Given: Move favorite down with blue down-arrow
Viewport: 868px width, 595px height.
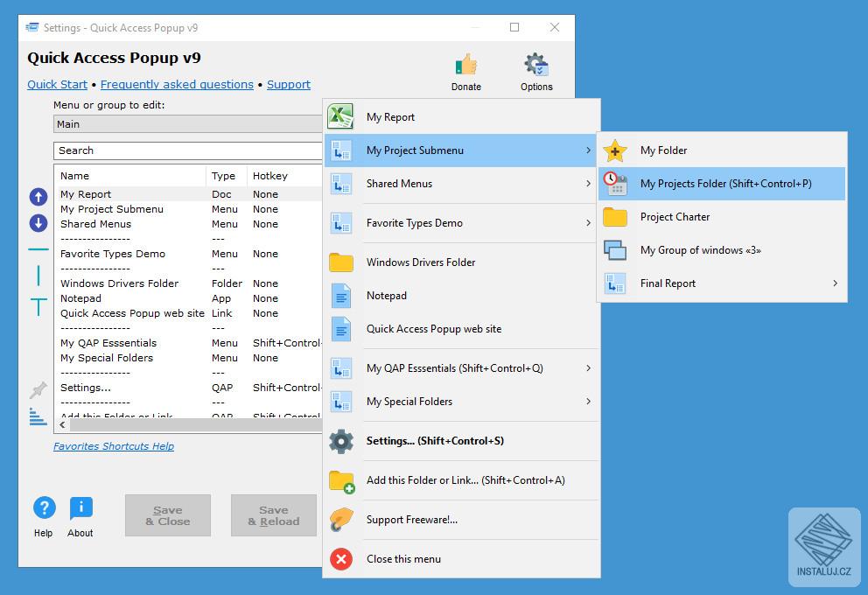Looking at the screenshot, I should click(38, 223).
